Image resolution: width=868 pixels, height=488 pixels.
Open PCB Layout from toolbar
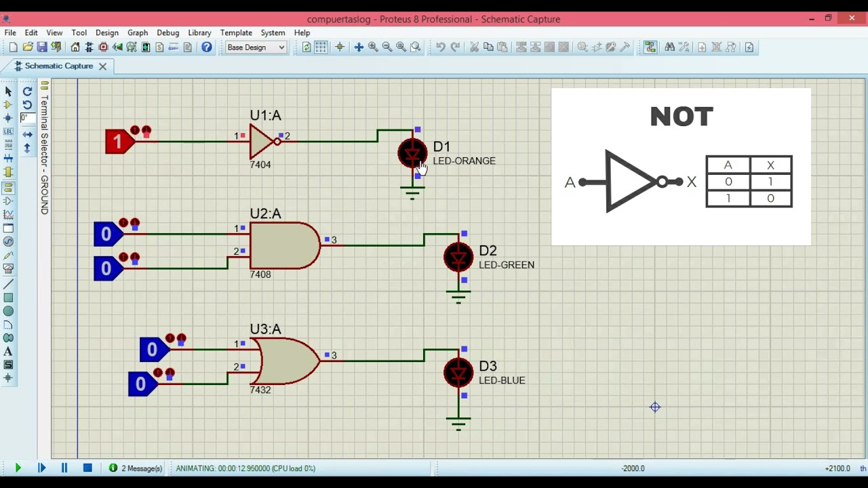[x=103, y=47]
